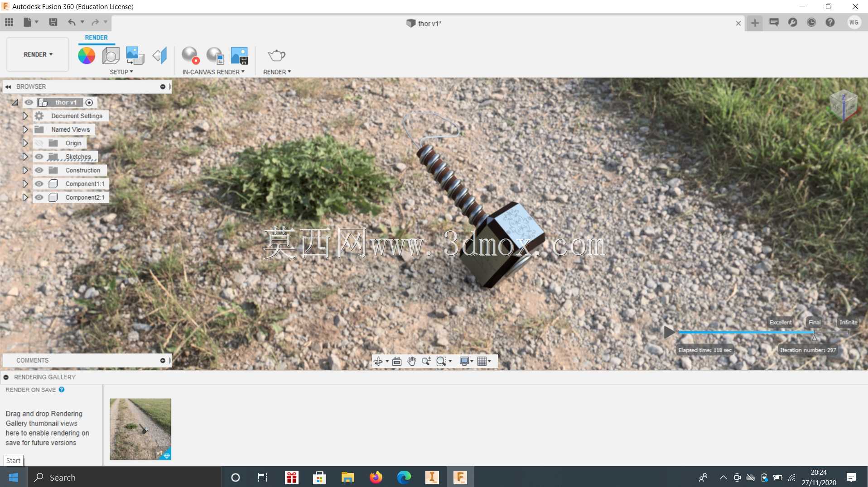This screenshot has height=487, width=868.
Task: Open the WG user account menu
Action: coord(854,22)
